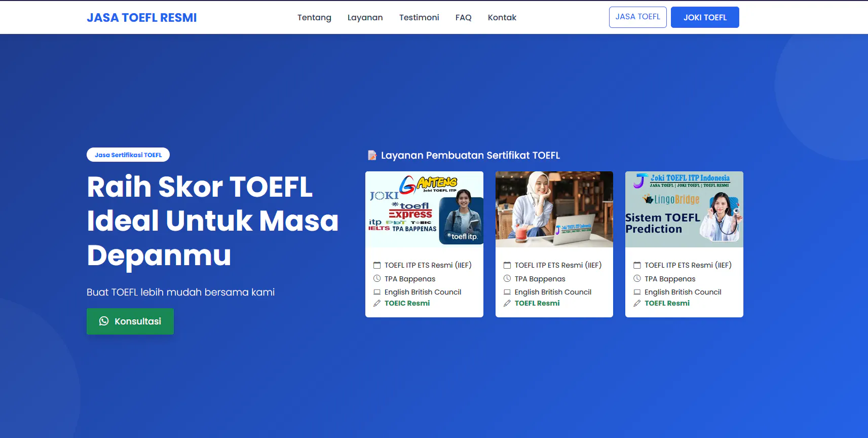This screenshot has width=868, height=438.
Task: Open the green TOEIC Resmi link
Action: coord(407,303)
